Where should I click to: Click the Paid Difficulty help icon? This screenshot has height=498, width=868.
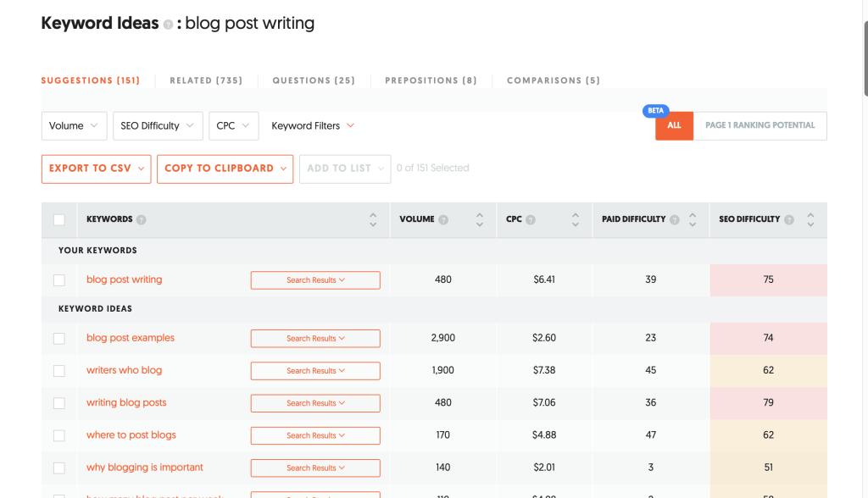675,219
